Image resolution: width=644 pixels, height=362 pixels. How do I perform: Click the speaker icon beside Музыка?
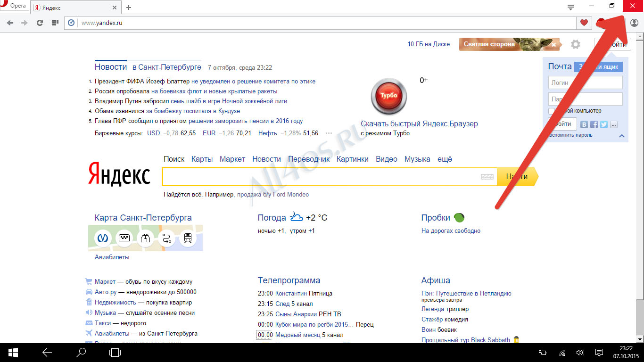[x=89, y=313]
